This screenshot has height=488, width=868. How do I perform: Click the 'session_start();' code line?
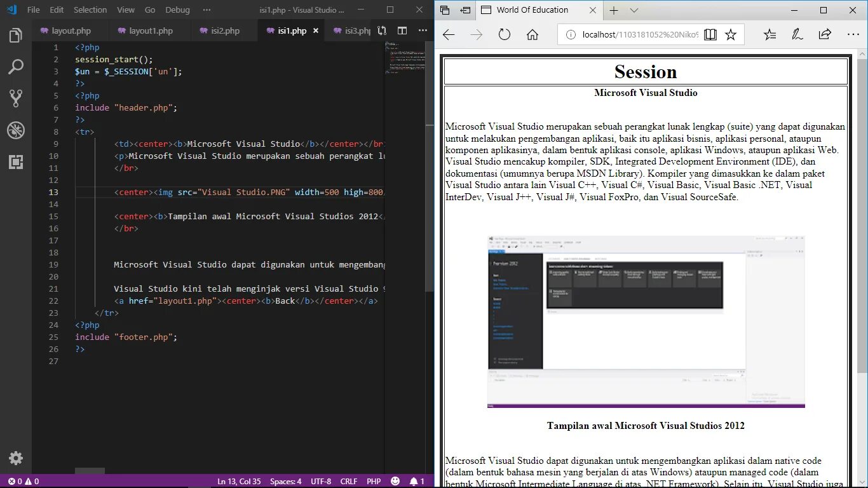114,60
